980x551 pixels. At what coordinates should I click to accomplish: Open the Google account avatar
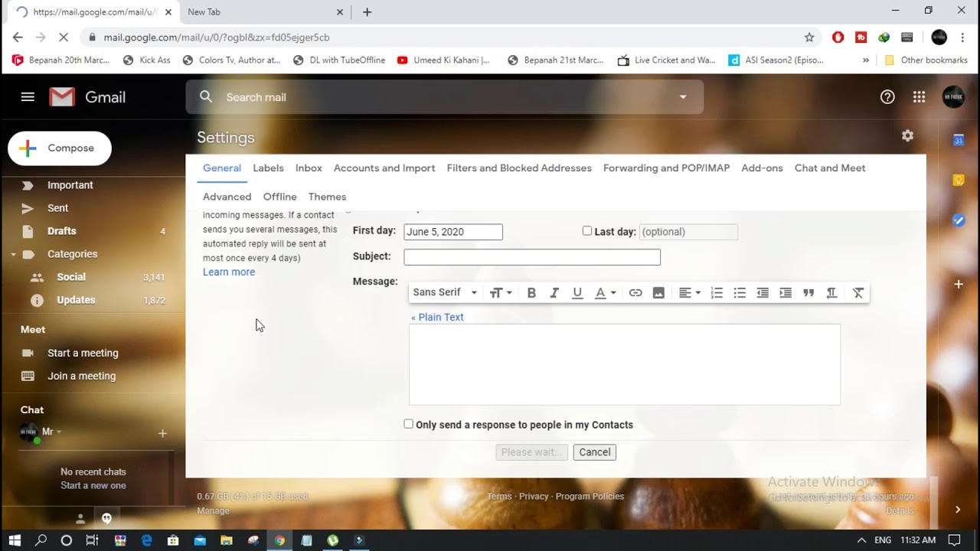pos(953,96)
